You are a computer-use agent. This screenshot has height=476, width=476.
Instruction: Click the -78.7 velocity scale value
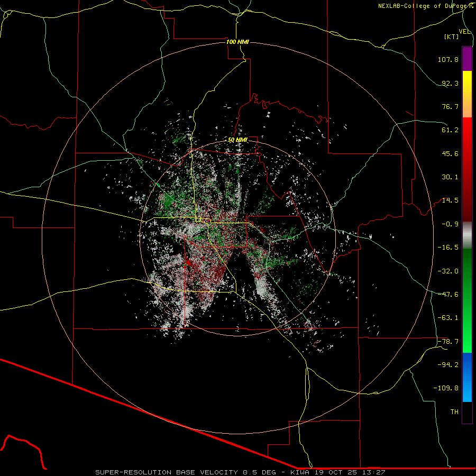click(x=448, y=342)
